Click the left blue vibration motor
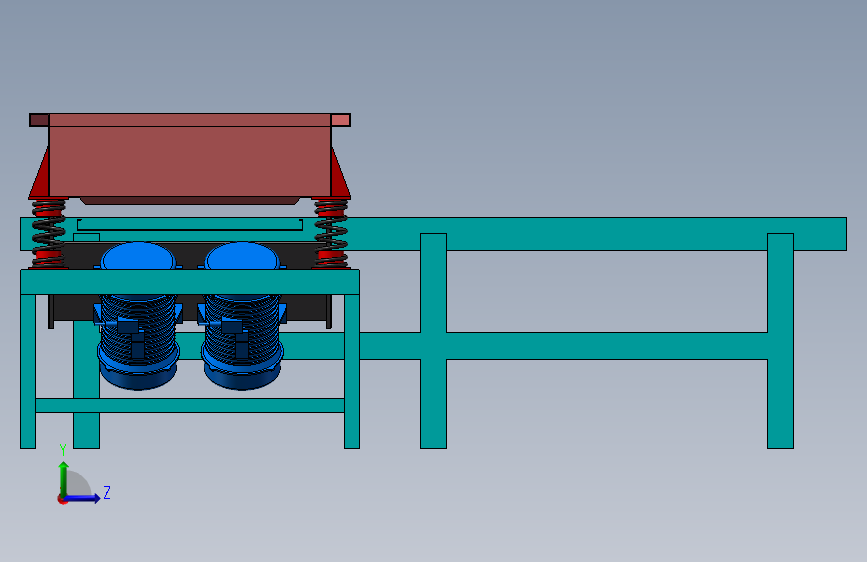This screenshot has width=867, height=562. [138, 316]
